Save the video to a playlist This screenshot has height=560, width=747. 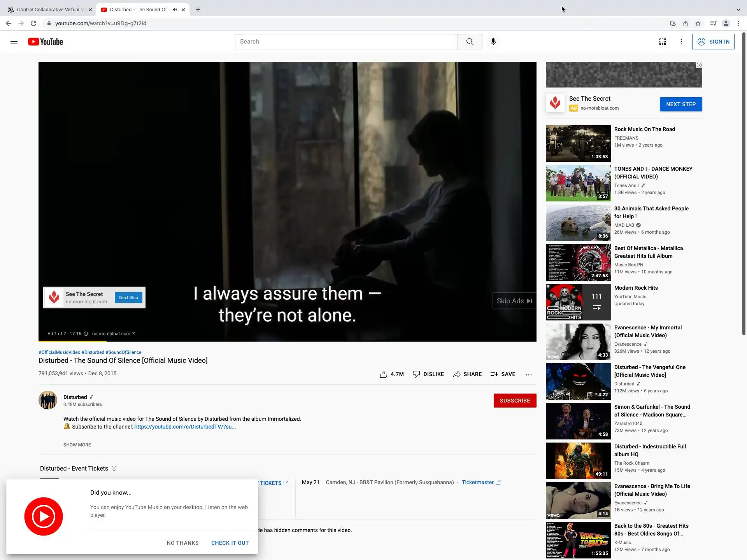[x=503, y=374]
